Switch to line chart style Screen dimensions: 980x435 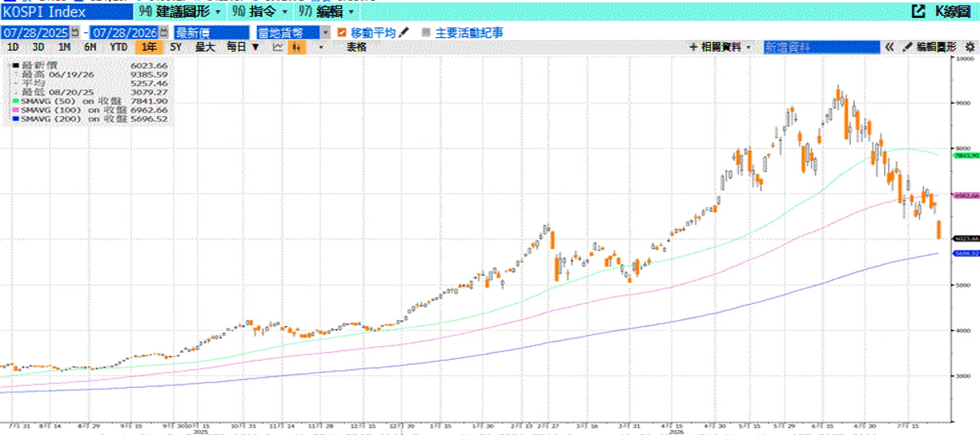tap(278, 47)
